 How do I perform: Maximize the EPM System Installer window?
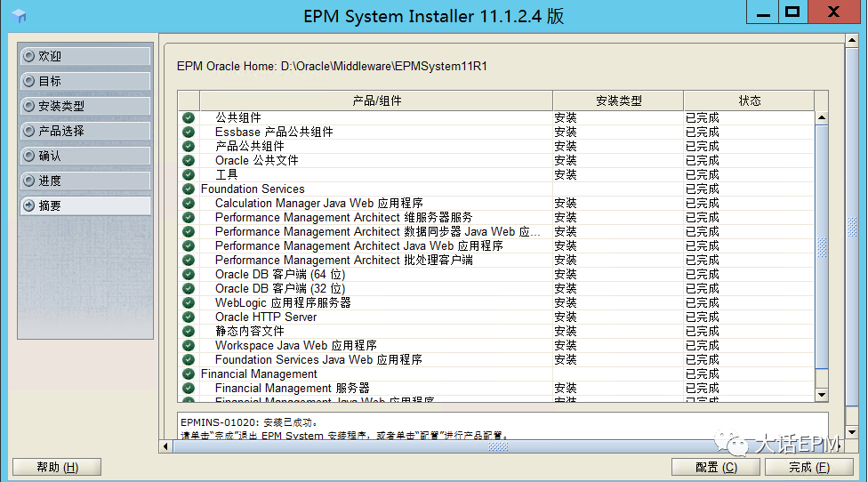(x=793, y=12)
